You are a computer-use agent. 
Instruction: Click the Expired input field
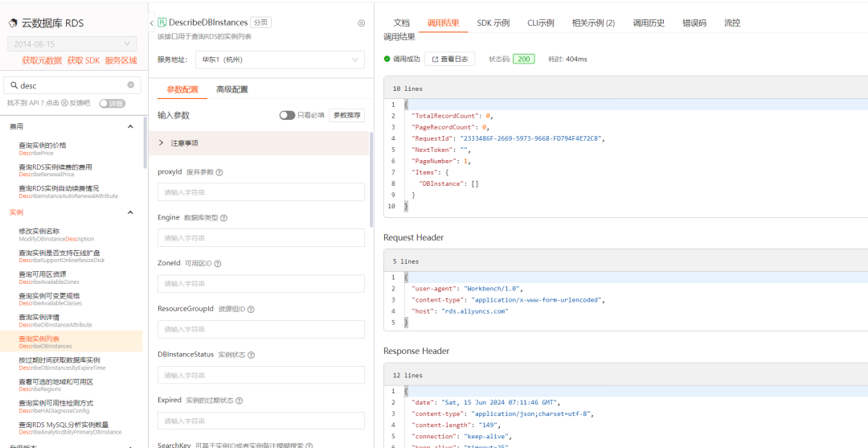tap(260, 421)
